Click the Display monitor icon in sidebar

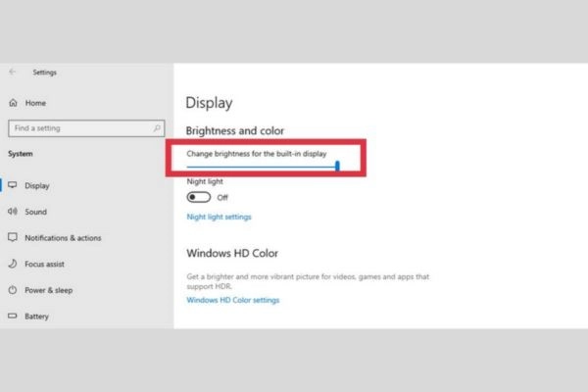[13, 185]
